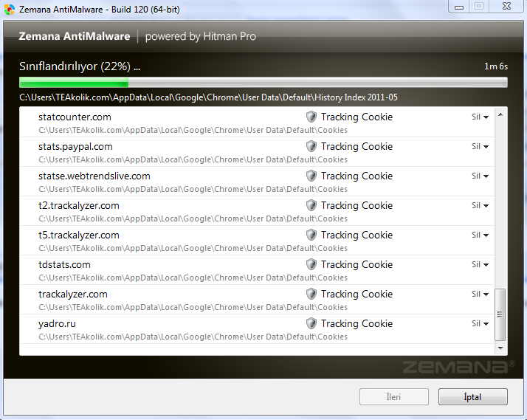Click the Sınıflandırılıyor (22%) status text
Viewport: 527px width, 420px height.
click(80, 66)
